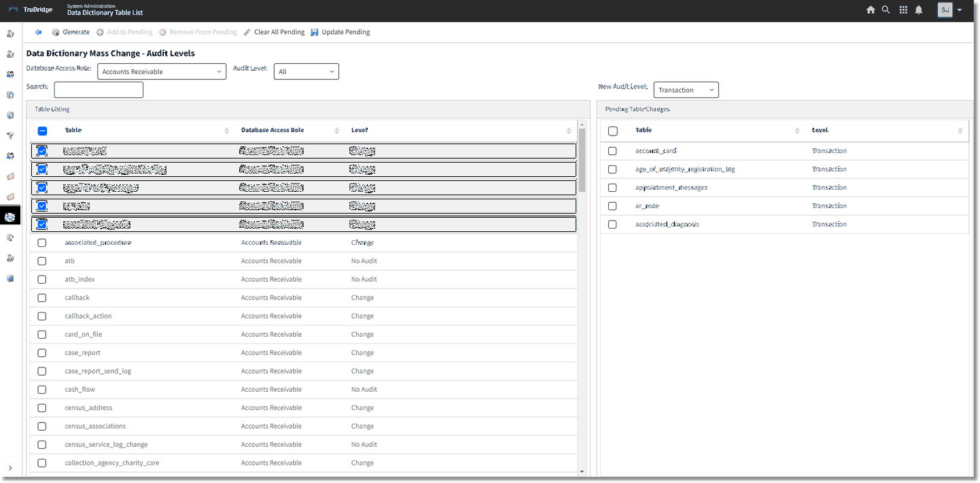Select the callback_action table row
Screen dimensions: 980x483
pyautogui.click(x=88, y=316)
